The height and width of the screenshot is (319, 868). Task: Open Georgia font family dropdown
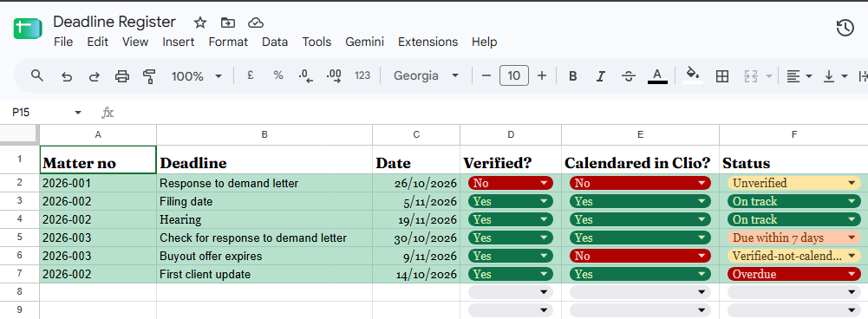click(427, 76)
